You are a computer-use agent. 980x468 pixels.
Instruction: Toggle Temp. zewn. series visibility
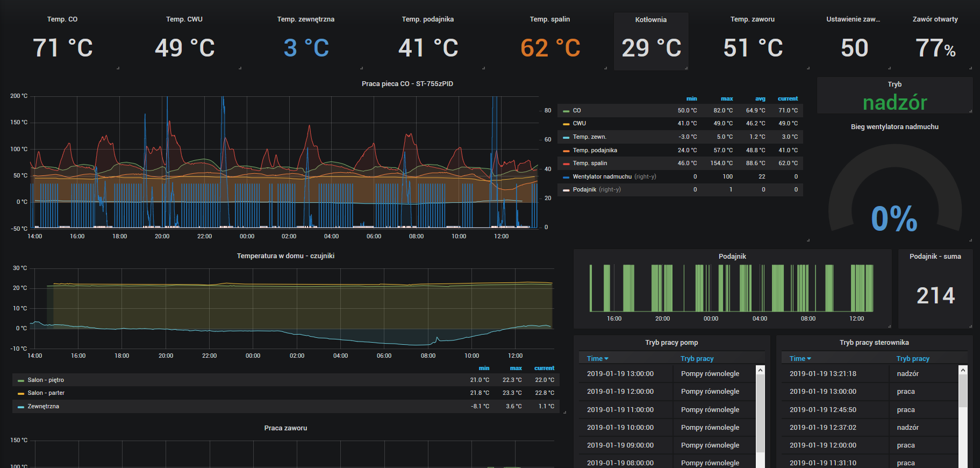point(589,137)
